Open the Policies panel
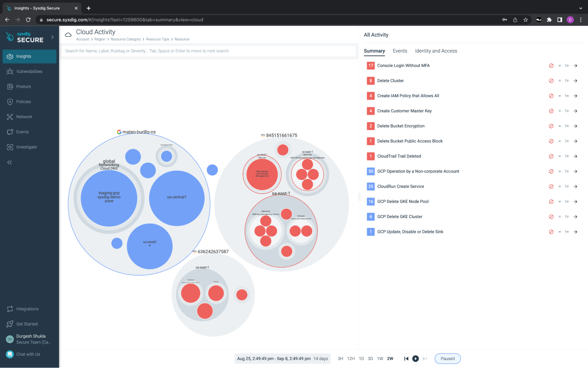588x368 pixels. [x=24, y=102]
